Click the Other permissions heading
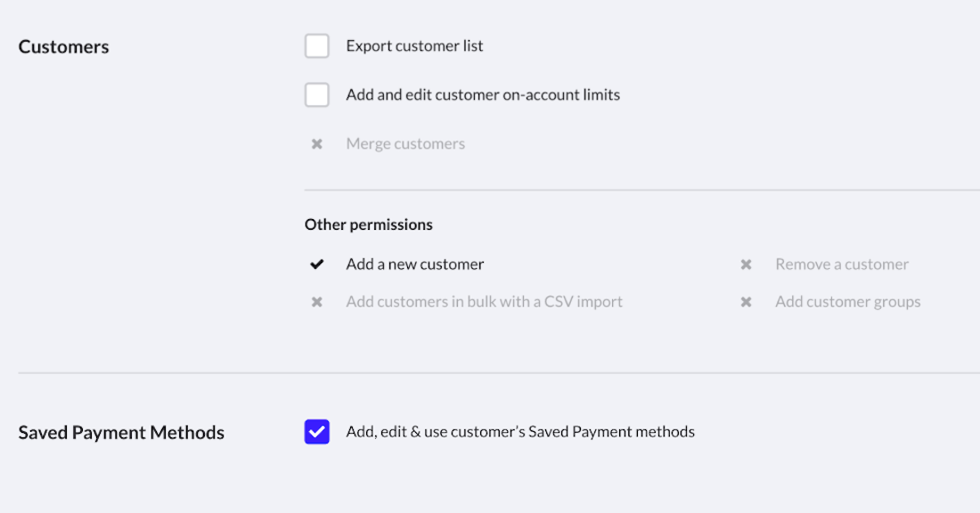980x513 pixels. (x=368, y=224)
